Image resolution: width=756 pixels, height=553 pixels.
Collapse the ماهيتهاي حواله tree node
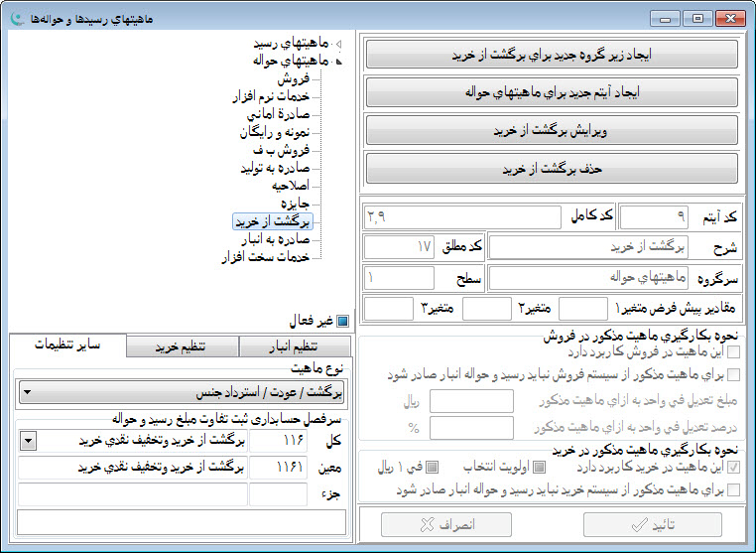pos(338,61)
